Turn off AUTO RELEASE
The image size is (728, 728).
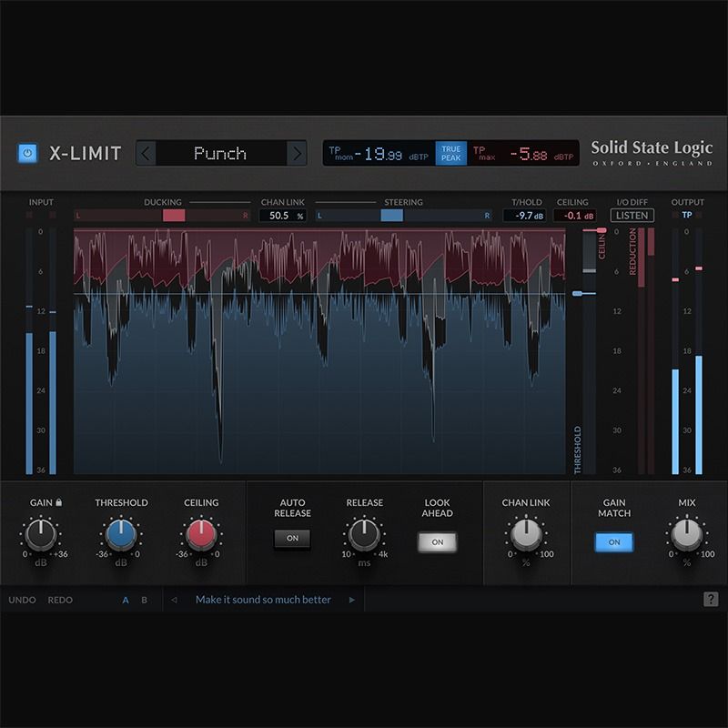click(292, 541)
